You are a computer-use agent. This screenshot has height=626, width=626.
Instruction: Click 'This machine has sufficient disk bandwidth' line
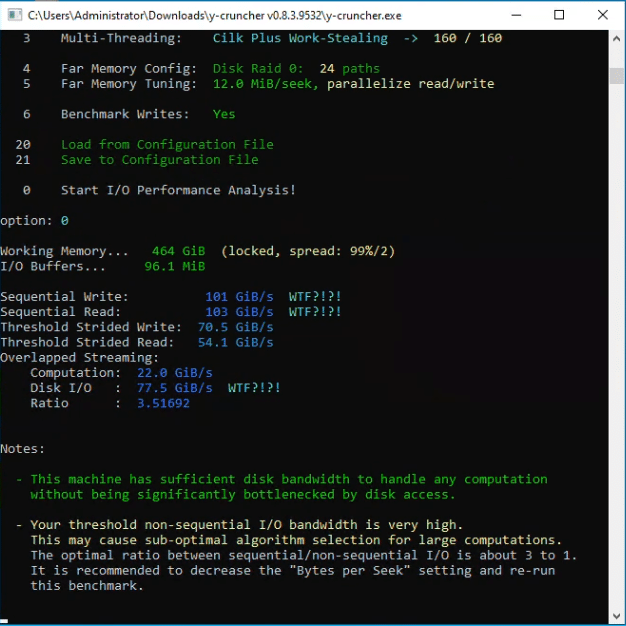[x=289, y=479]
